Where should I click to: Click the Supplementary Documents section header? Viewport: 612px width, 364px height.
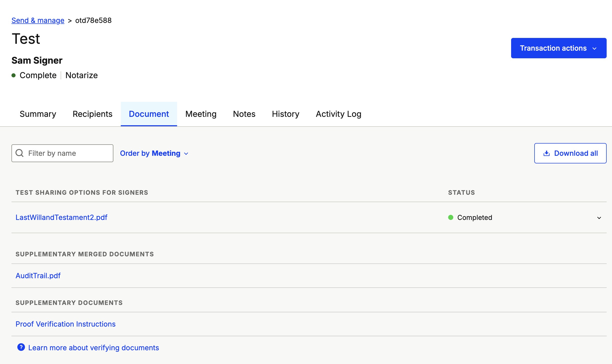click(x=69, y=303)
